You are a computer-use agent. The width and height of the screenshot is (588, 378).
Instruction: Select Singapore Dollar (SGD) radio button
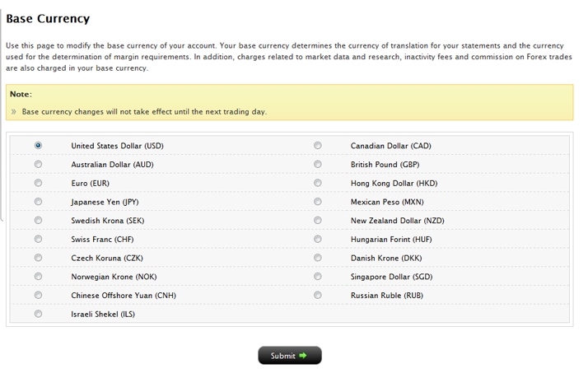click(318, 277)
